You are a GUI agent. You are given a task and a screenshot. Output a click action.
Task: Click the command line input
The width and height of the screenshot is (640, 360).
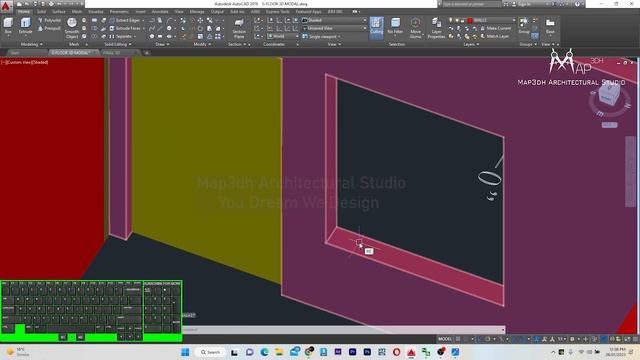pyautogui.click(x=343, y=329)
